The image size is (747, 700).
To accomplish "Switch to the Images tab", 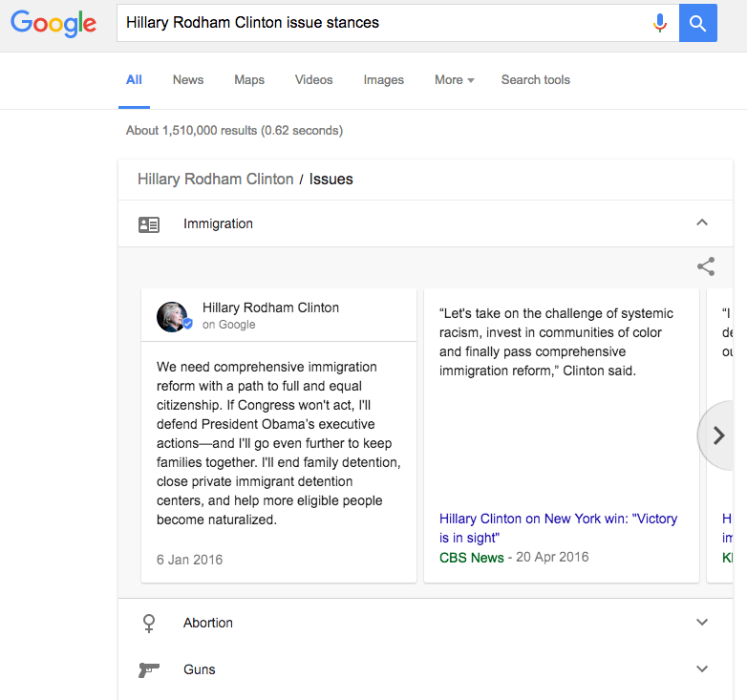I will (x=383, y=80).
